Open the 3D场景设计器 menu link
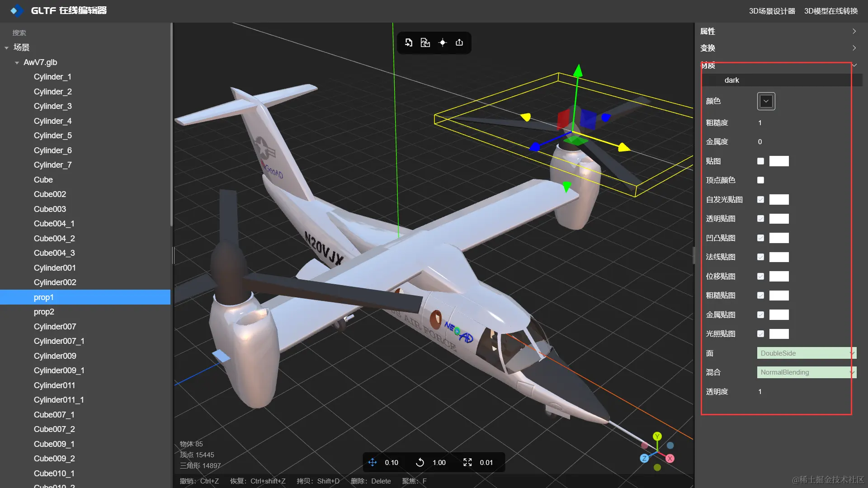This screenshot has height=488, width=868. click(x=772, y=11)
